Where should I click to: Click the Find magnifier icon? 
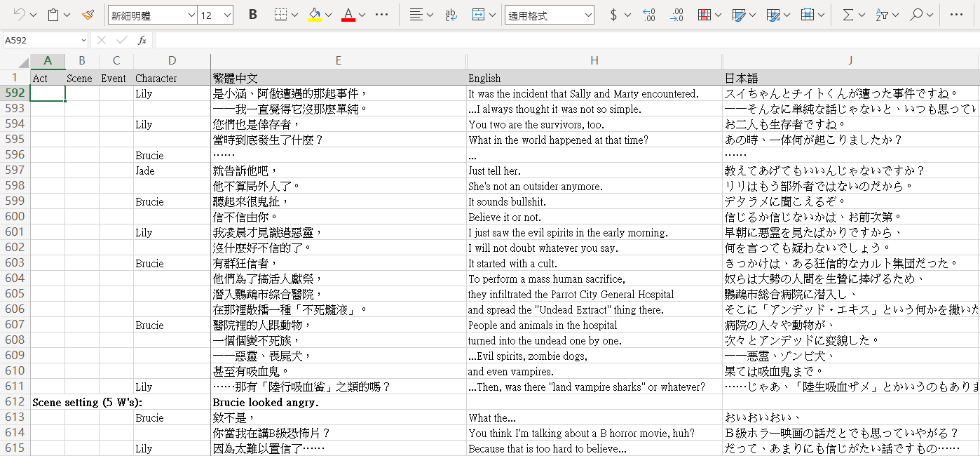(916, 15)
